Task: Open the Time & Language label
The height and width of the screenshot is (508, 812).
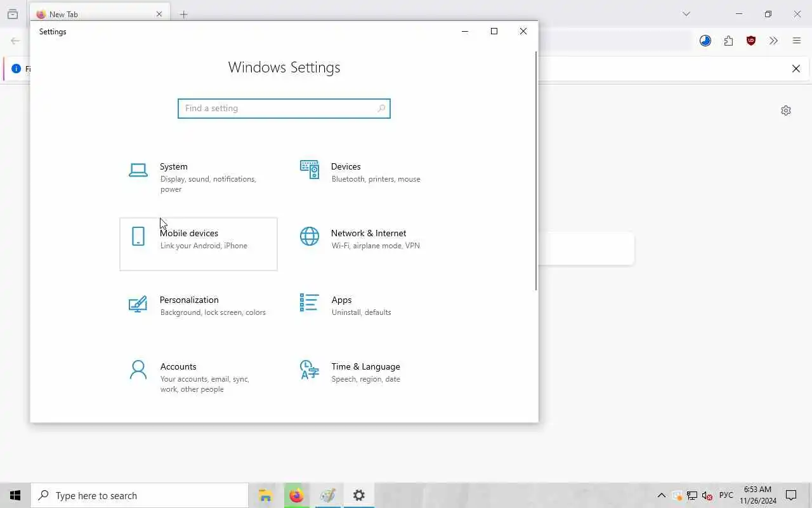Action: pyautogui.click(x=365, y=366)
